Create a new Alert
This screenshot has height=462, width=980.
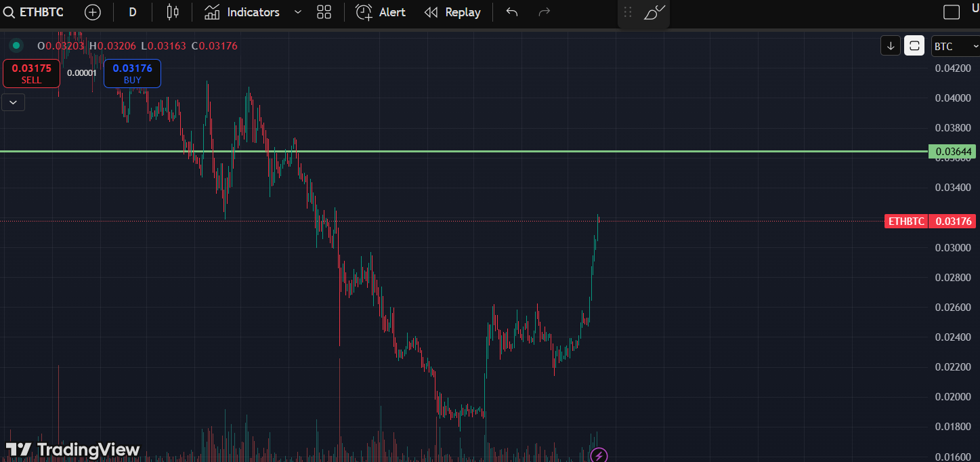pyautogui.click(x=381, y=12)
